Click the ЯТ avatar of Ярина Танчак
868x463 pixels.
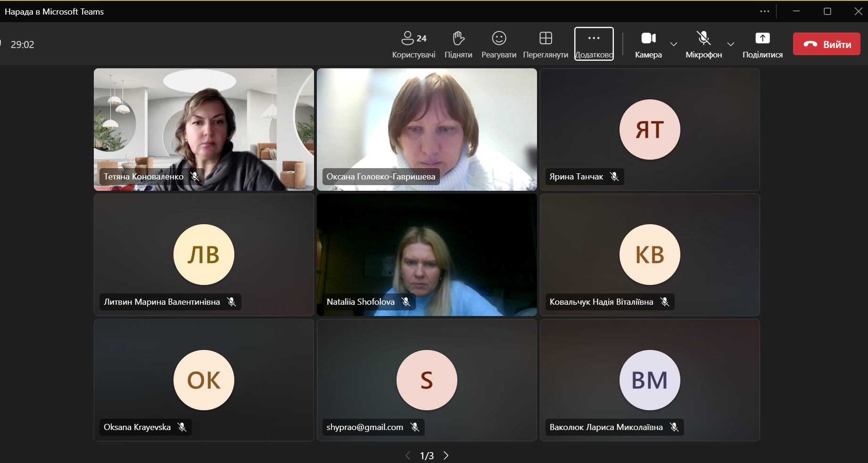650,130
